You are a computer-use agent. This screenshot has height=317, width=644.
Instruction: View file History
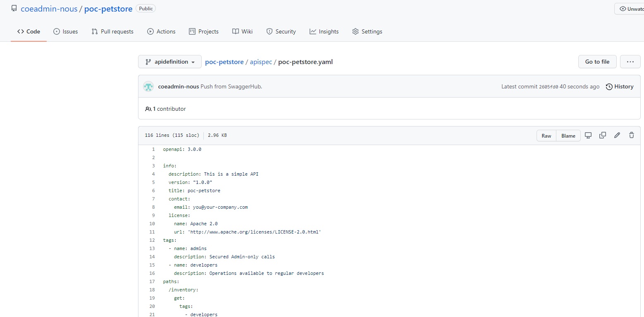620,86
